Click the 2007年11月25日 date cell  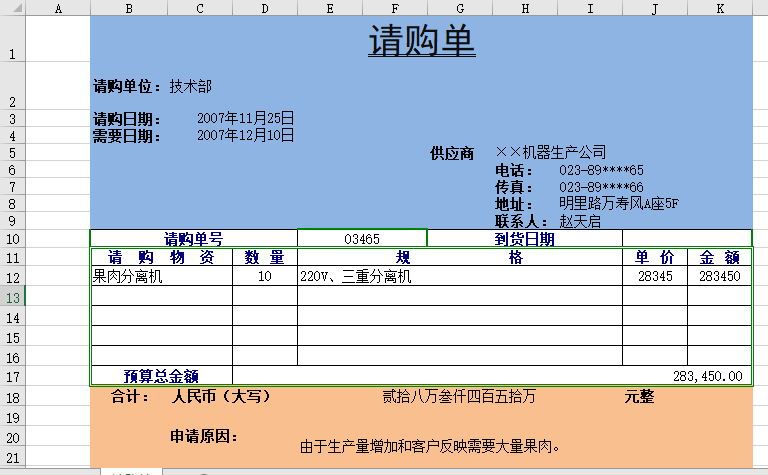[245, 118]
